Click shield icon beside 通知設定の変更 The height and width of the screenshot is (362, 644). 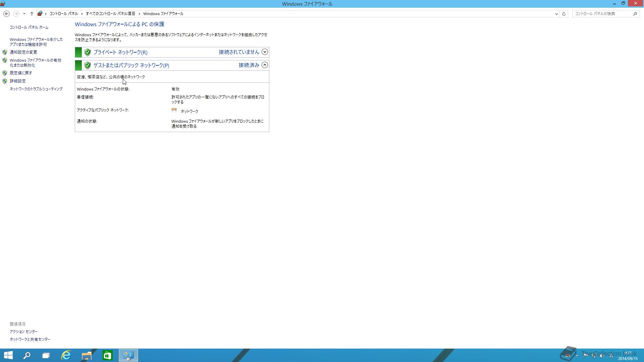pyautogui.click(x=5, y=52)
